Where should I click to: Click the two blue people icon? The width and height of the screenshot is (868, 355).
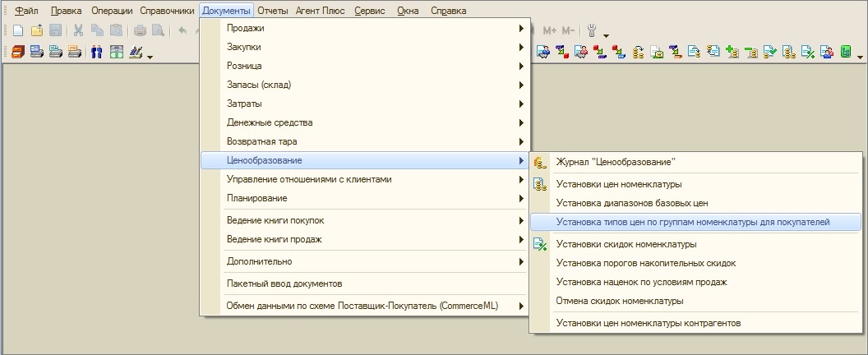[96, 52]
